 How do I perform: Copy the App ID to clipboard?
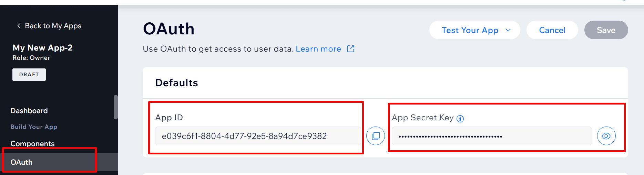376,136
